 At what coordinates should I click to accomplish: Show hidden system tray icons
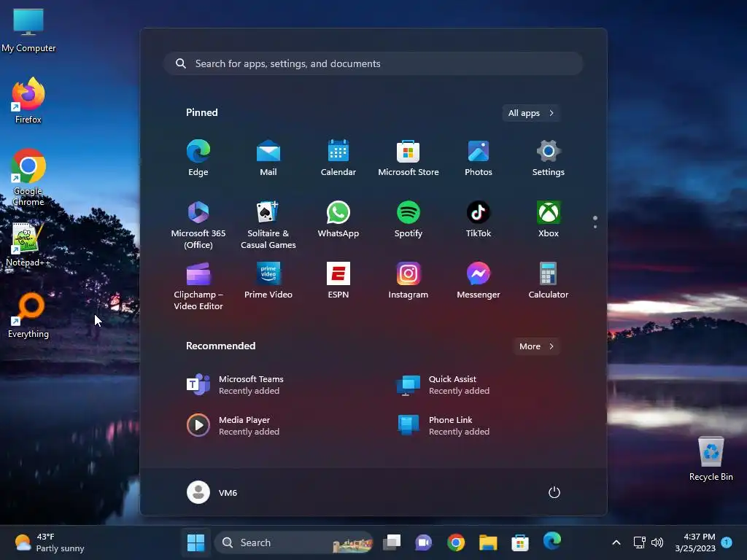pyautogui.click(x=616, y=542)
